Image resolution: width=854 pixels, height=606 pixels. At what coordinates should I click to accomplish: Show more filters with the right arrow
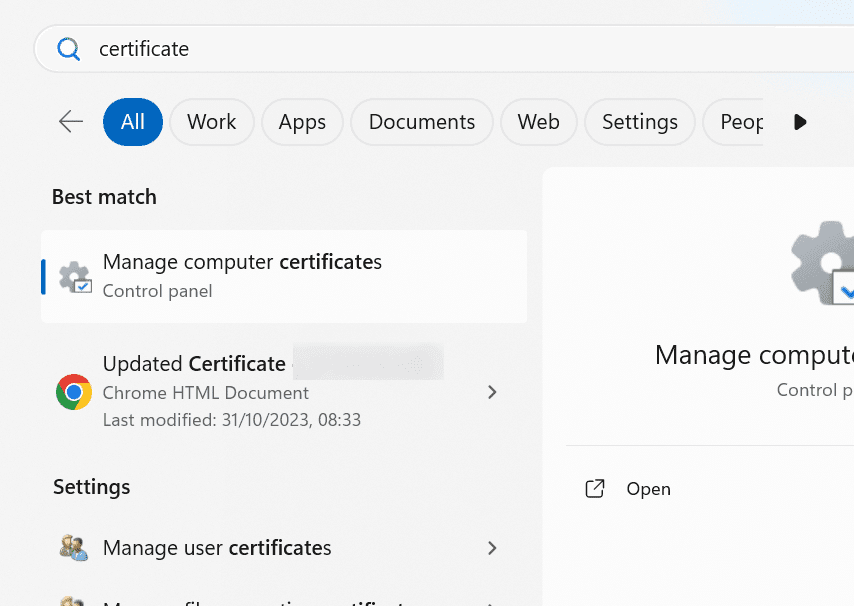(800, 122)
